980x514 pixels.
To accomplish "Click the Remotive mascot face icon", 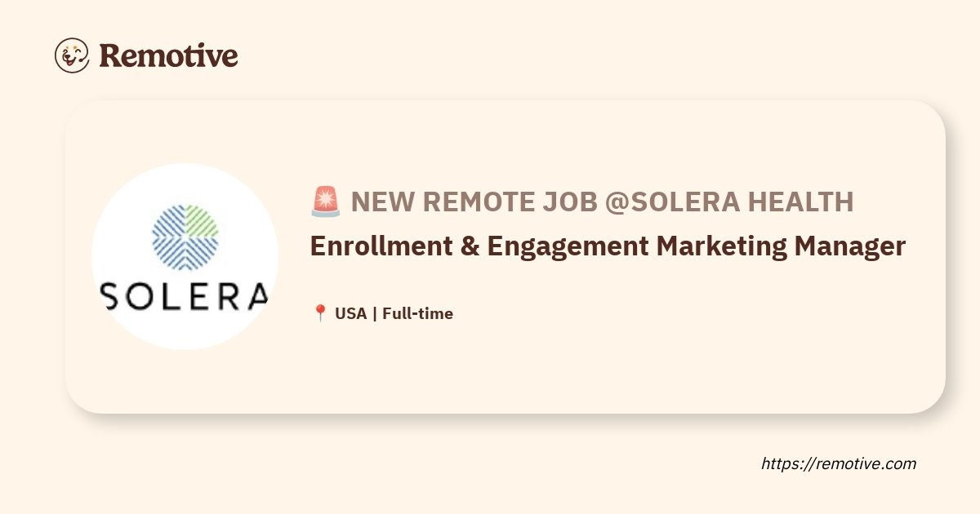I will (x=72, y=55).
